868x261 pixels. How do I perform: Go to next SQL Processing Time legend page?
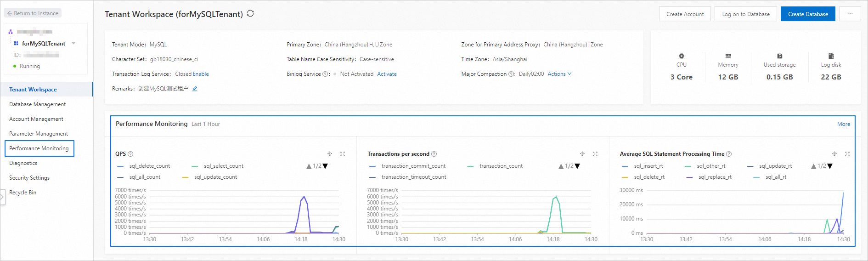(x=830, y=166)
